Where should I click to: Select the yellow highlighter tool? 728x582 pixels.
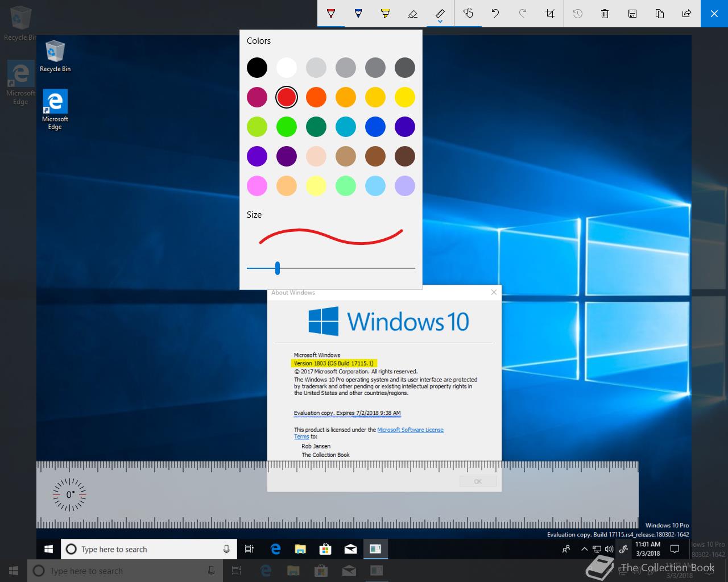(x=386, y=13)
